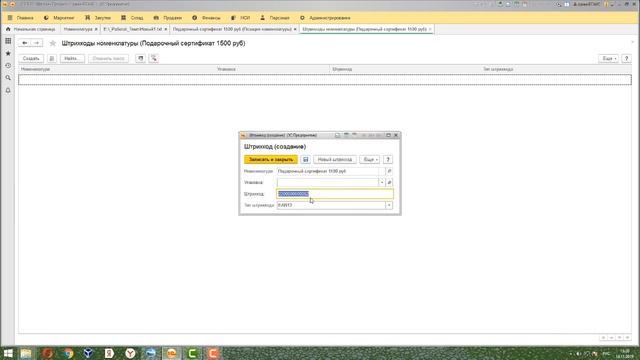Switch to Подарочный сертификат 1500 руб (Позиция номенклатуры) tab

click(x=232, y=29)
